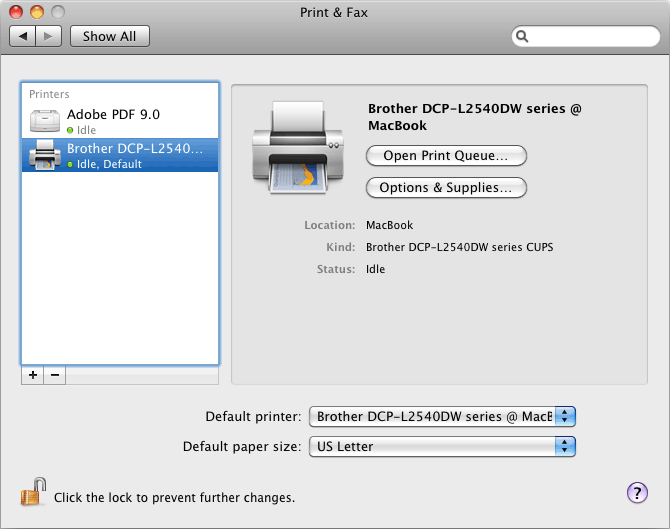Click the search magnifier icon
This screenshot has width=670, height=529.
coord(522,36)
